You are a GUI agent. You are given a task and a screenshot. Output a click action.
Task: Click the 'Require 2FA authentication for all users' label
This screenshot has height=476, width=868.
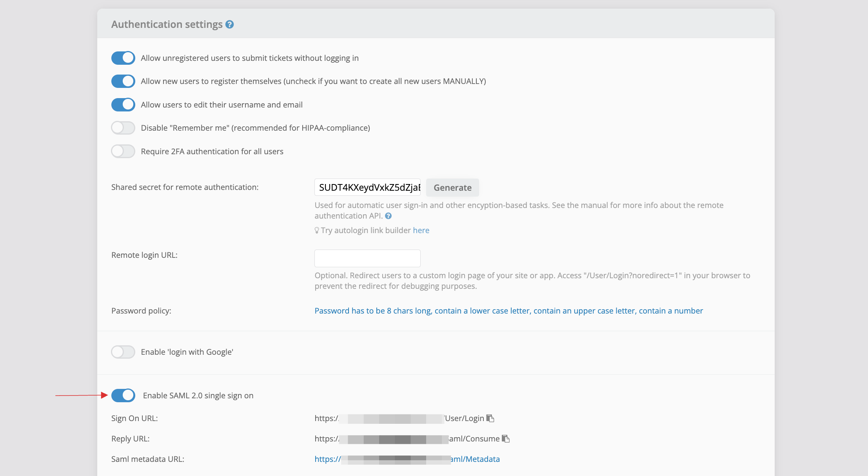click(212, 151)
